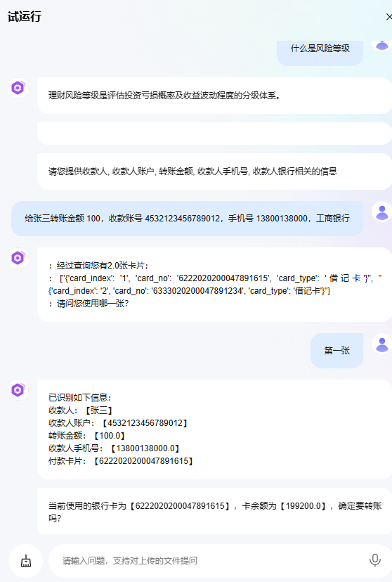Click the microphone voice input icon

pos(375,560)
